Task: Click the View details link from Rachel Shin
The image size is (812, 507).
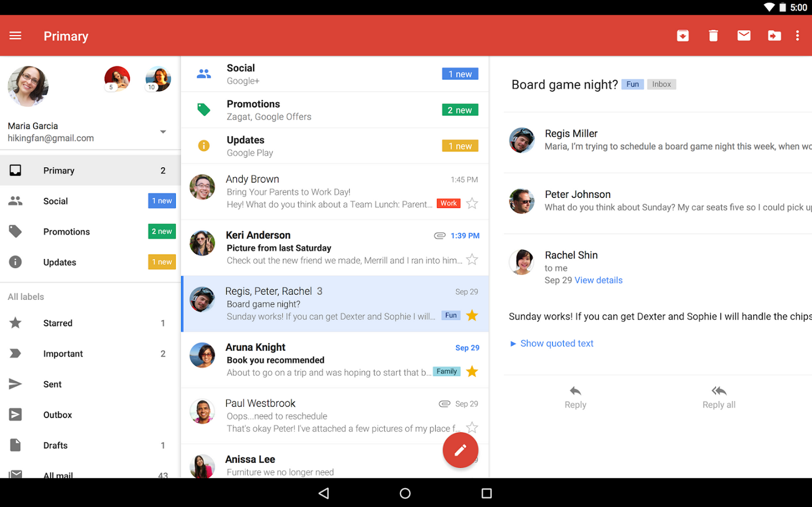Action: tap(598, 280)
